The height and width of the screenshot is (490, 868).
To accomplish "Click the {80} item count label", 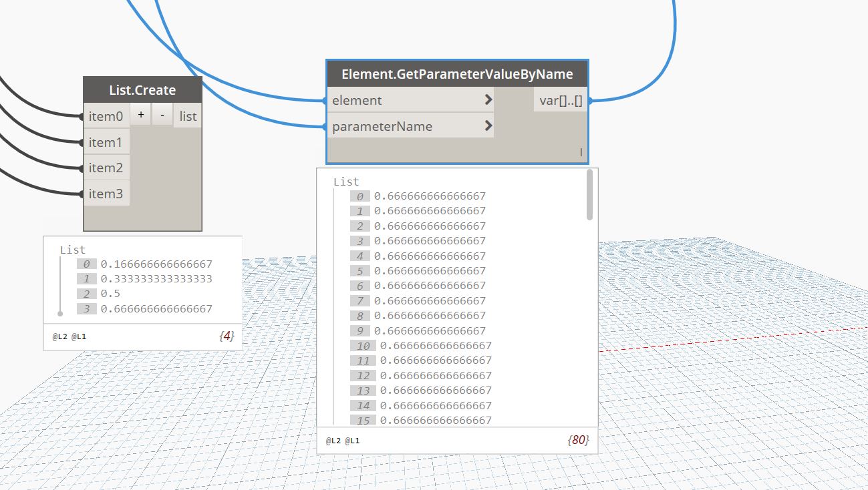I will (579, 441).
